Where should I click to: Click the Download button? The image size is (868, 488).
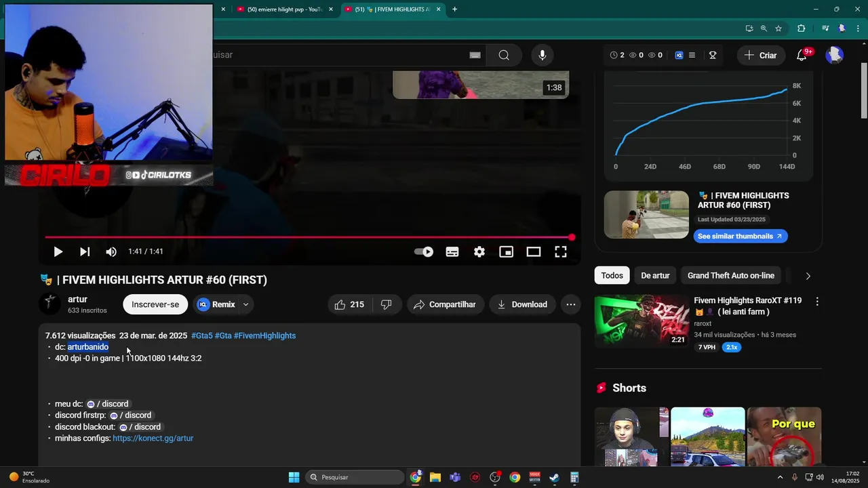tap(522, 304)
